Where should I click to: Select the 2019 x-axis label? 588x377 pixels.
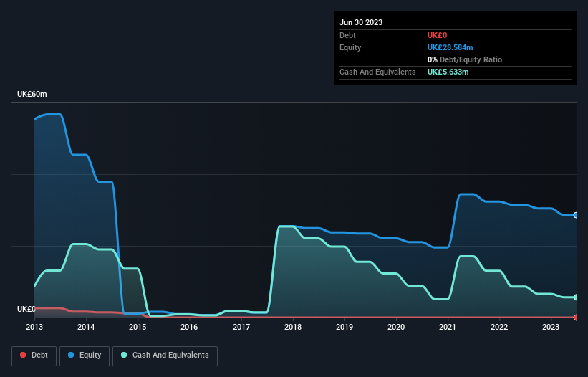coord(344,327)
